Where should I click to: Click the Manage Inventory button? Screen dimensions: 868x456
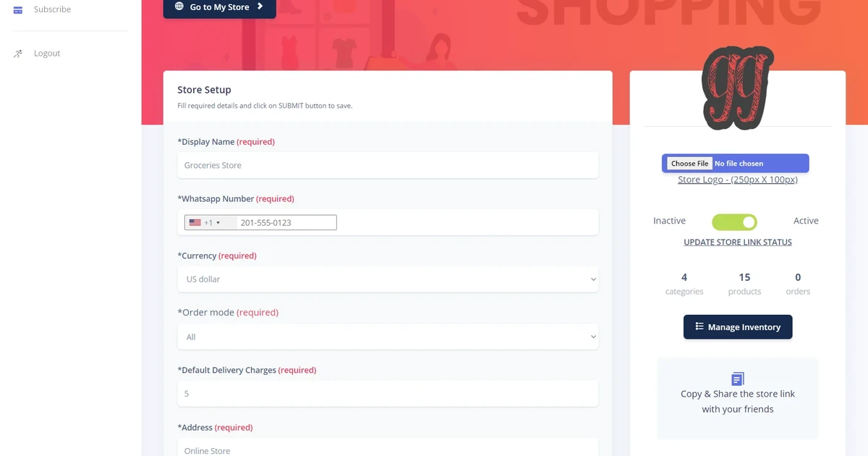coord(738,326)
